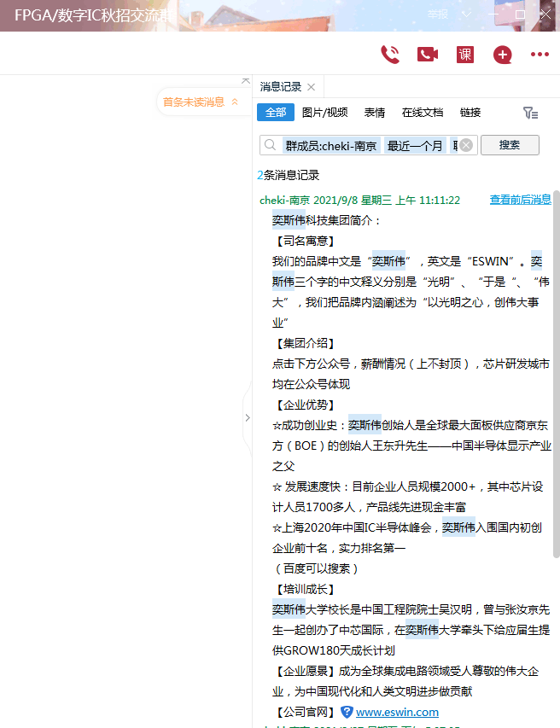560x728 pixels.
Task: Select the 消息记录 tab
Action: [281, 87]
